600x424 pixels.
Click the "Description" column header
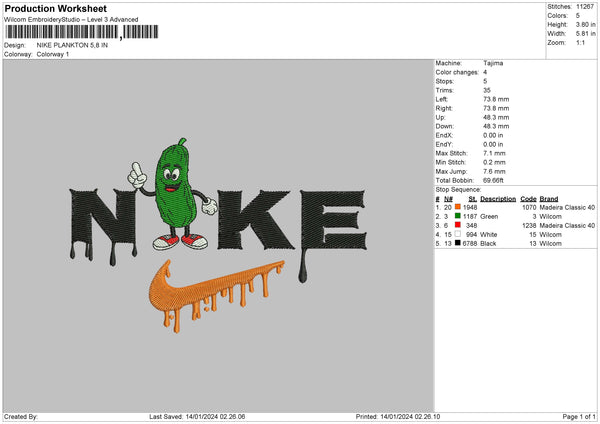tap(498, 199)
